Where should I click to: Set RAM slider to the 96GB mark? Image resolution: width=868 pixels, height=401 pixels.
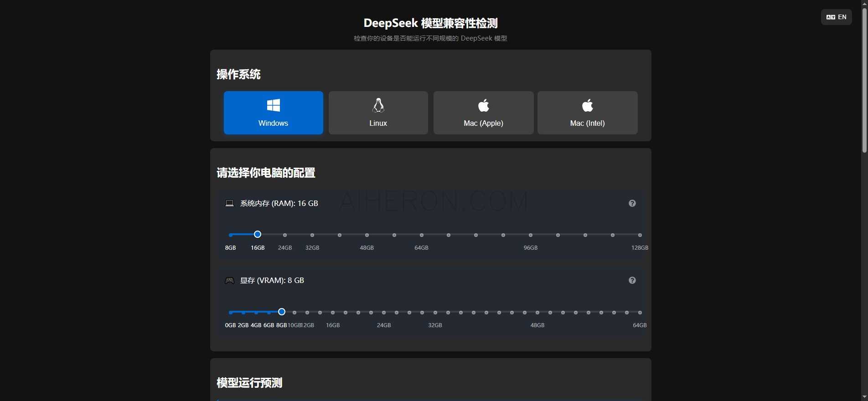point(531,235)
